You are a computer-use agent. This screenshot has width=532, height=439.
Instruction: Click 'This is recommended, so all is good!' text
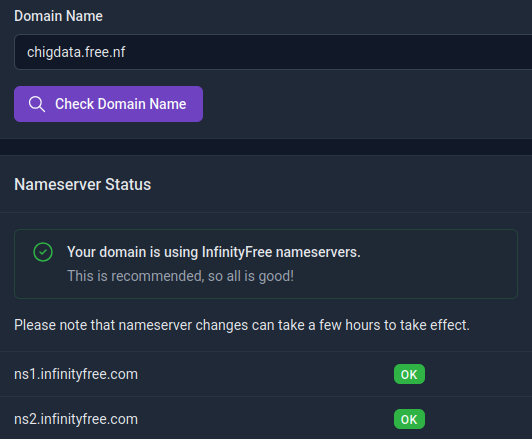click(180, 276)
